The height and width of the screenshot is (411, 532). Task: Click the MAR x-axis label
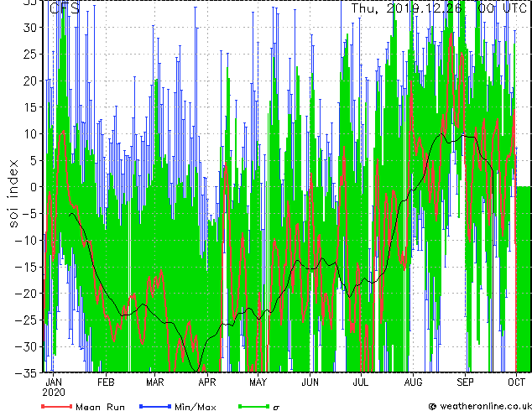point(155,382)
